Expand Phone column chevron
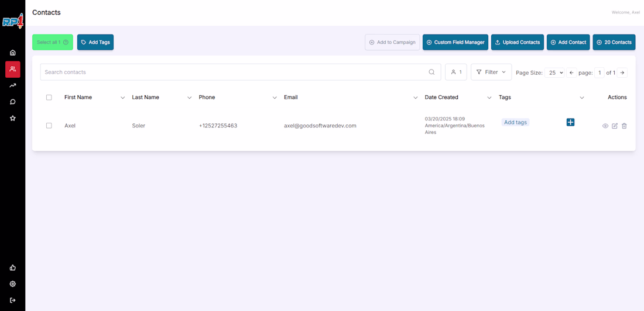 coord(275,98)
